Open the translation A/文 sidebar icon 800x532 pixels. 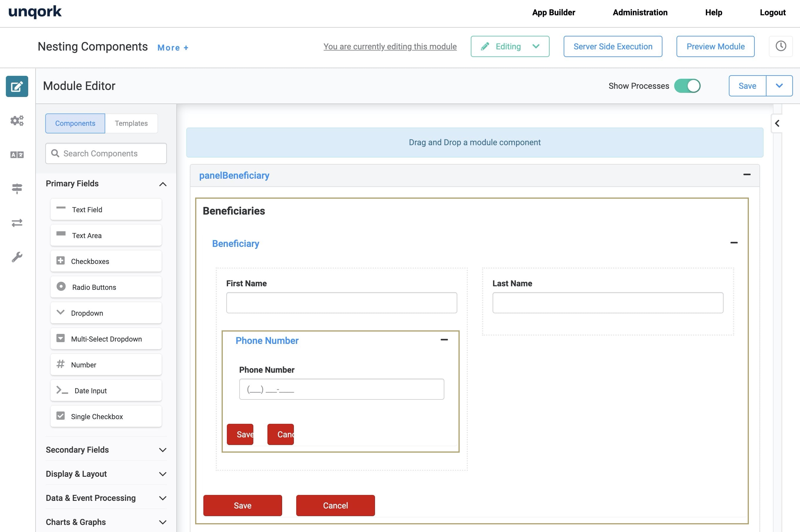(x=17, y=155)
